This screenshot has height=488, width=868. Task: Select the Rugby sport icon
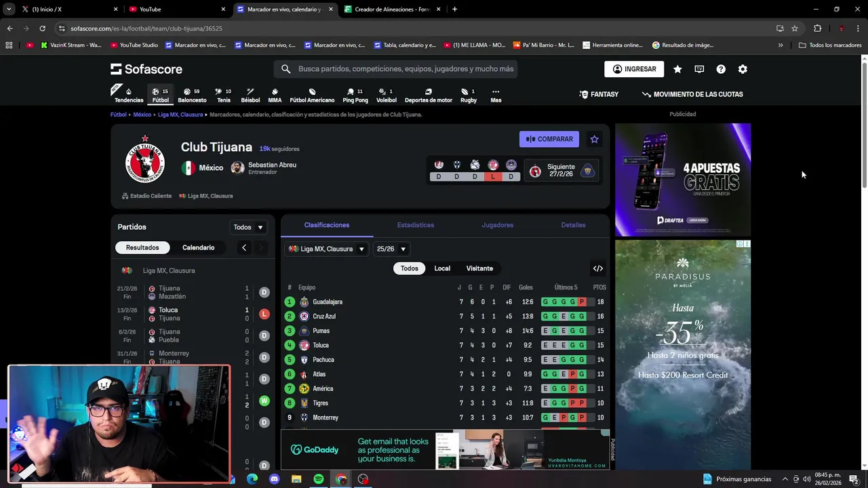coord(469,95)
